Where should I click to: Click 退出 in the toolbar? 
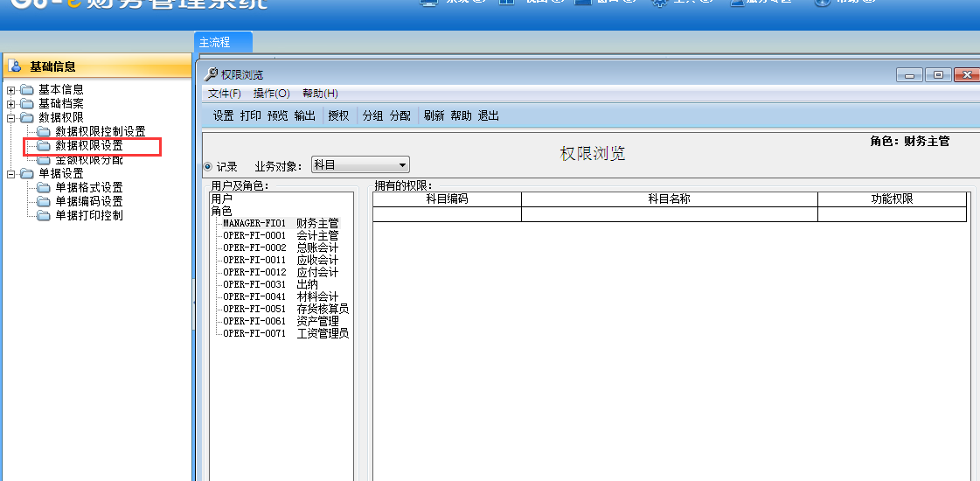point(488,115)
